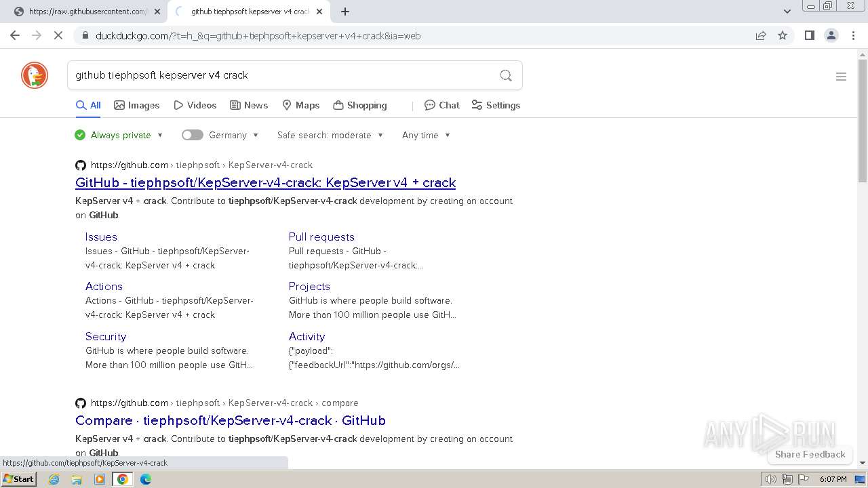
Task: Select the All results tab
Action: click(x=88, y=105)
